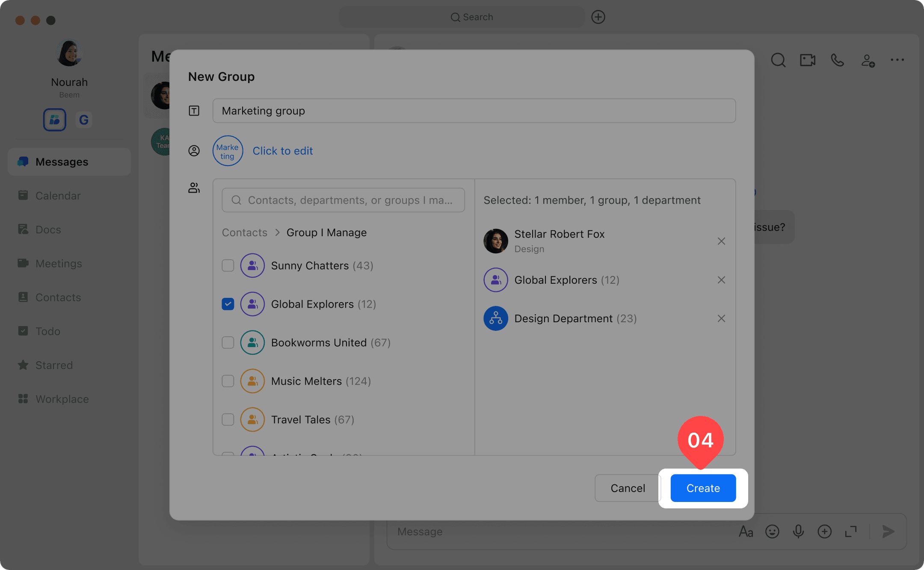This screenshot has width=924, height=570.
Task: Open the more options ellipsis menu
Action: click(897, 60)
